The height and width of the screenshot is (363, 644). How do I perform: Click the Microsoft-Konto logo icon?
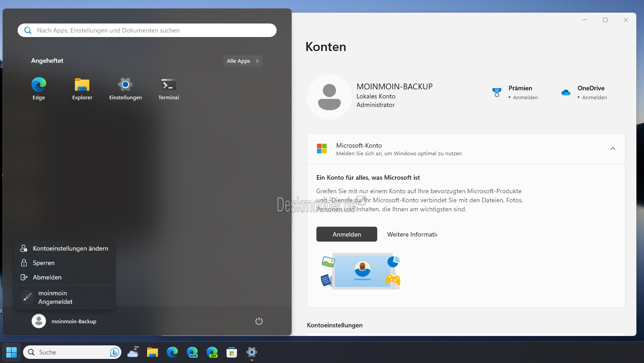(x=322, y=149)
